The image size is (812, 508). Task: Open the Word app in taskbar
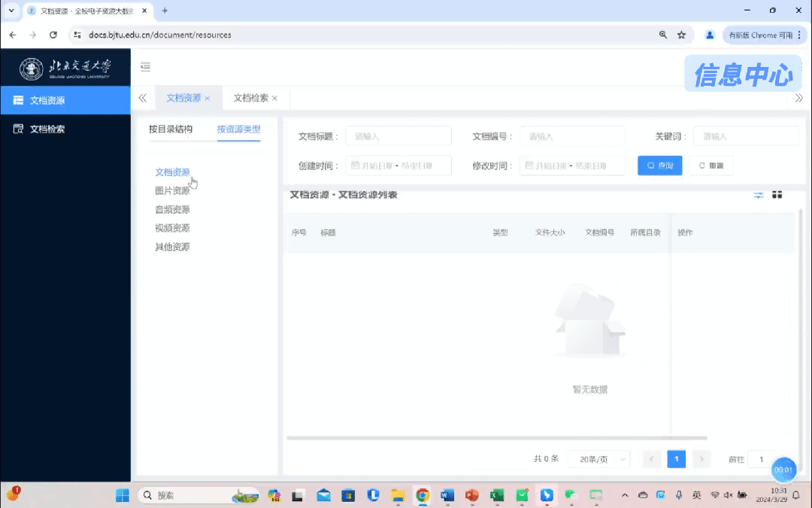pyautogui.click(x=447, y=495)
